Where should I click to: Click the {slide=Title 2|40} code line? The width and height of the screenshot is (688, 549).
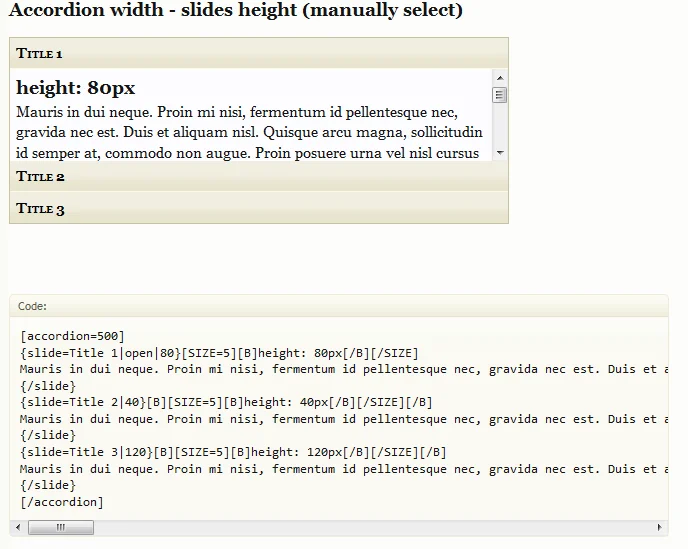pos(226,402)
